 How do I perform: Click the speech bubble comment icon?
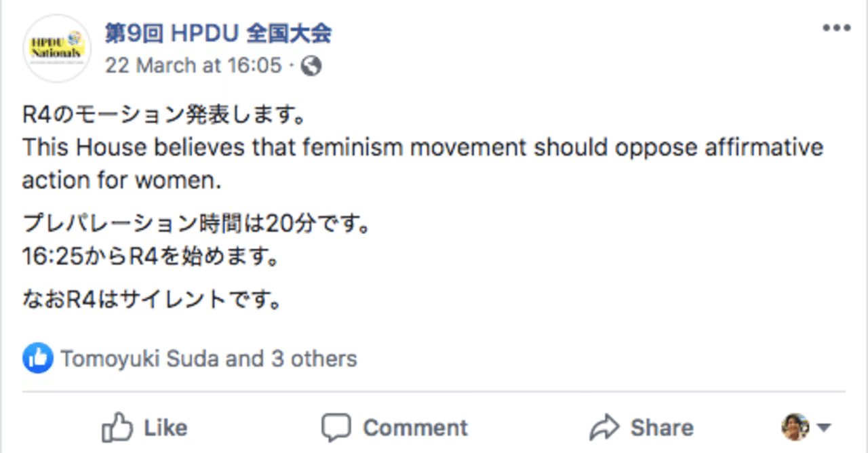336,427
